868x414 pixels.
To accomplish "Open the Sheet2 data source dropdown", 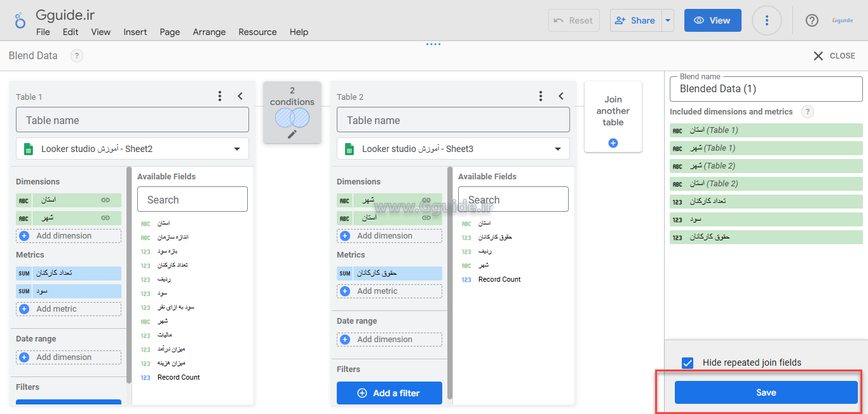I will (x=236, y=149).
